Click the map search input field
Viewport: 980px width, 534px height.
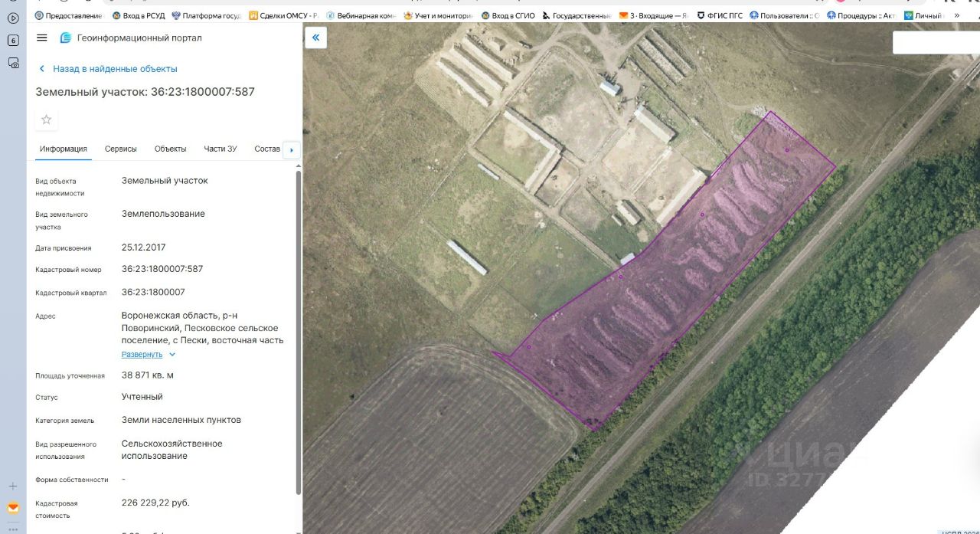pyautogui.click(x=936, y=42)
